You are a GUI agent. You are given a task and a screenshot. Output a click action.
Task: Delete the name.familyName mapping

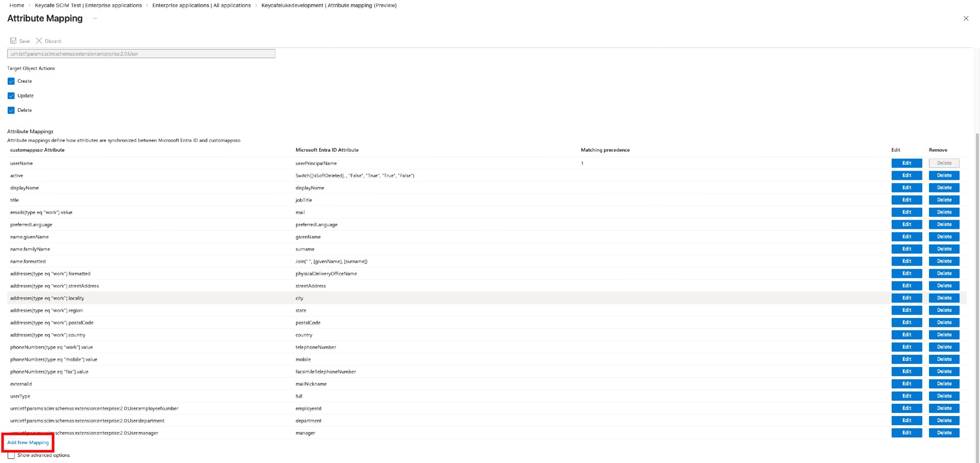[x=944, y=249]
